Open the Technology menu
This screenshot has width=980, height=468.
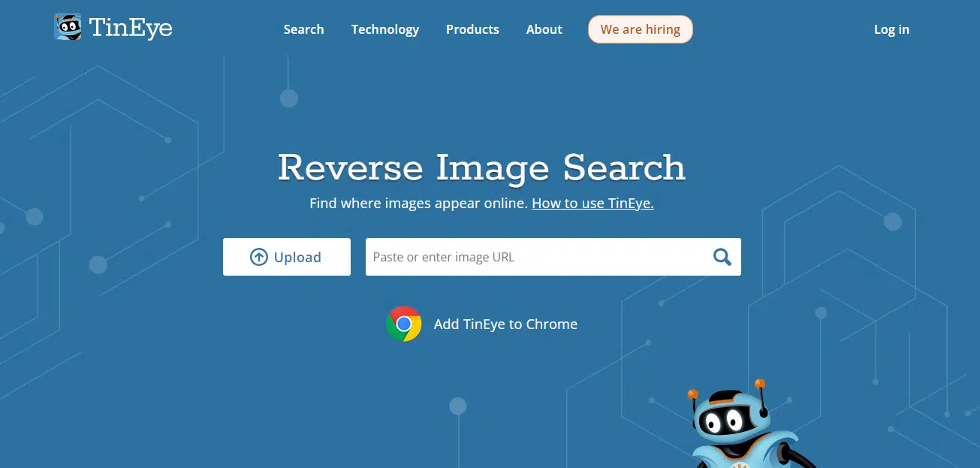(x=385, y=29)
